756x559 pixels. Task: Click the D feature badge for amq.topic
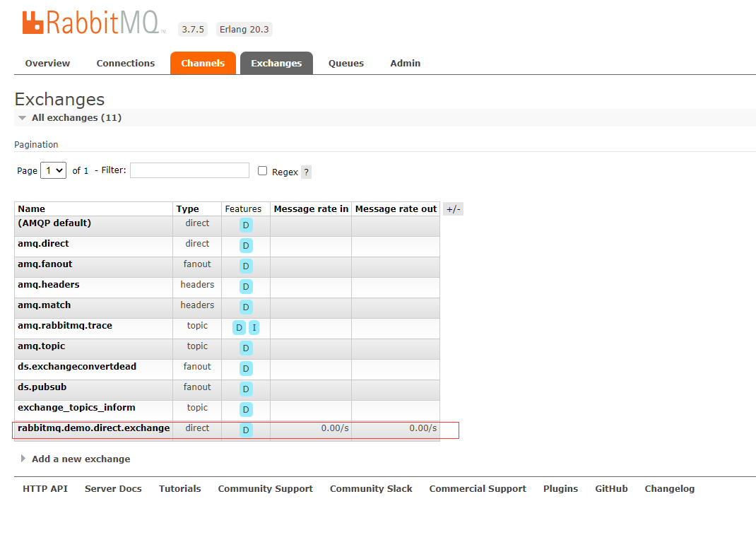(246, 348)
